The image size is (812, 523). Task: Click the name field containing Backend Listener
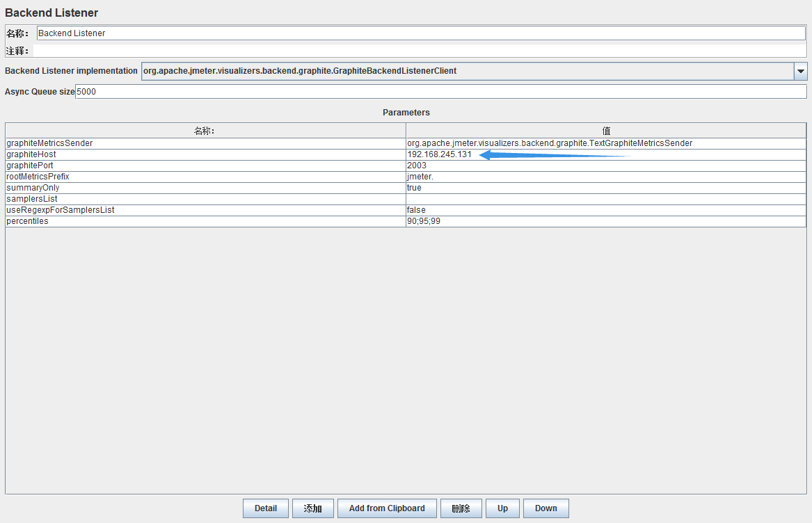point(421,33)
